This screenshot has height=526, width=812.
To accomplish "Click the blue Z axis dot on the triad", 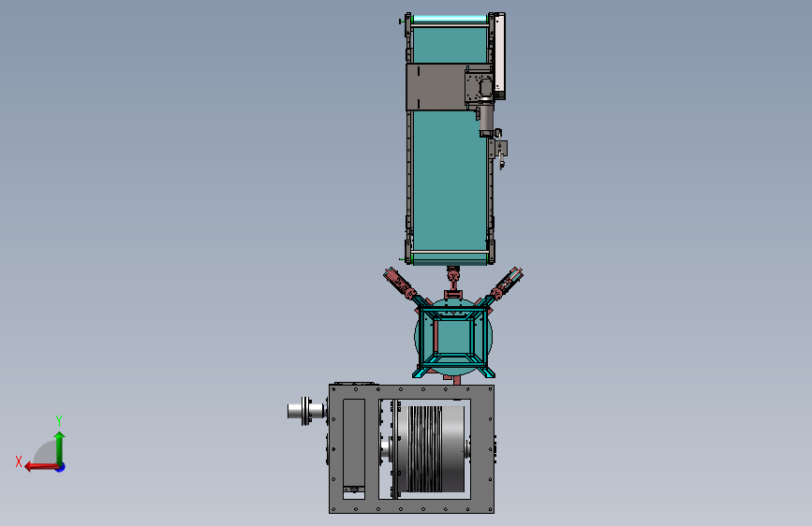I will (61, 467).
